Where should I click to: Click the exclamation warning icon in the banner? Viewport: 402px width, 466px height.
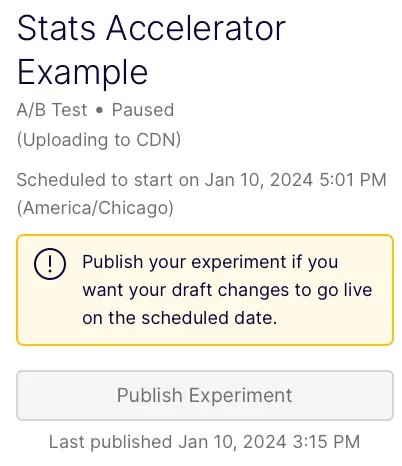click(50, 264)
